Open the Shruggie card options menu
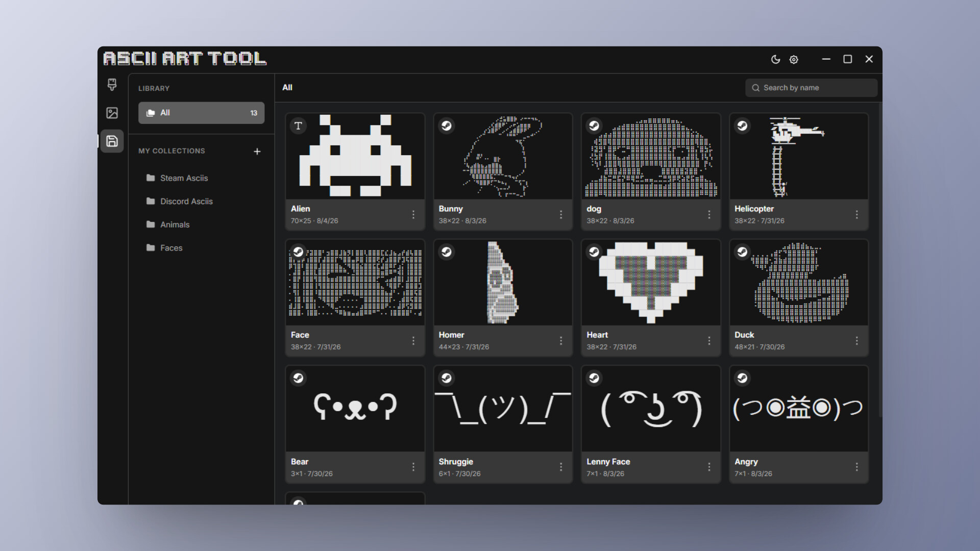This screenshot has height=551, width=980. [x=561, y=467]
